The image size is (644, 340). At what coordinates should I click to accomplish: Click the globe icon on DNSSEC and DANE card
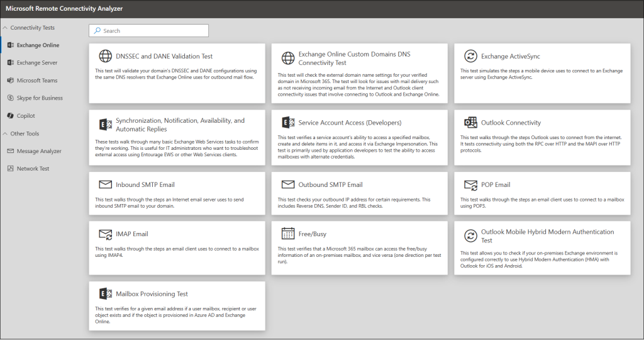tap(106, 56)
